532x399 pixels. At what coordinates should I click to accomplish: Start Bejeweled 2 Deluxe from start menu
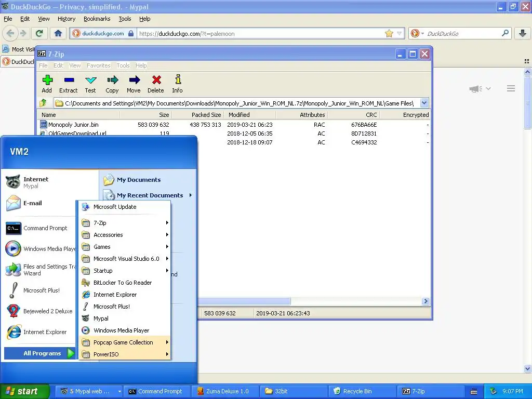tap(40, 311)
